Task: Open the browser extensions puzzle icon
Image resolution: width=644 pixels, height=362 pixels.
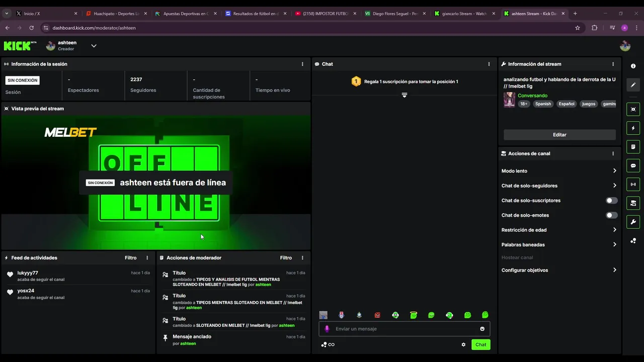Action: (x=594, y=28)
